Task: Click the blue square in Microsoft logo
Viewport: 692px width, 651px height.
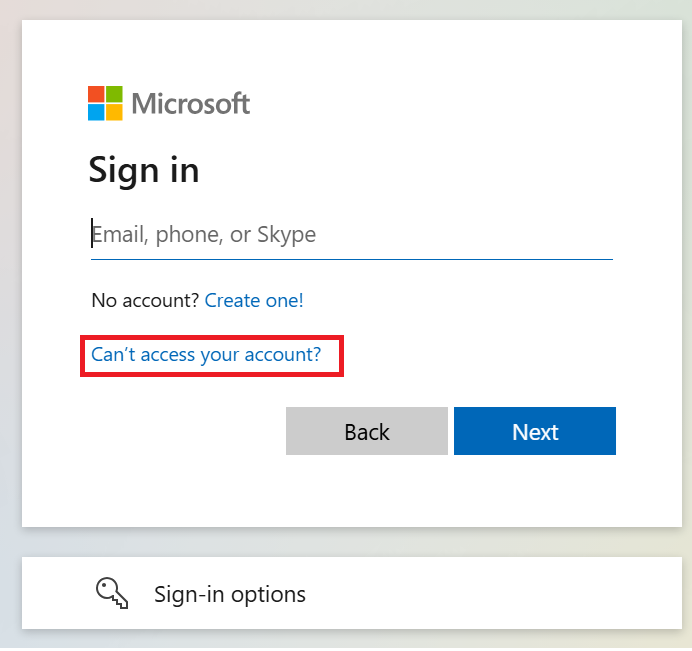Action: point(96,113)
